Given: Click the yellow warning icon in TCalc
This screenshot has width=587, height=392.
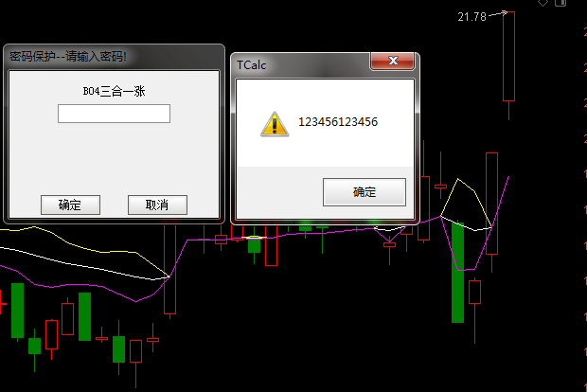Looking at the screenshot, I should [274, 123].
